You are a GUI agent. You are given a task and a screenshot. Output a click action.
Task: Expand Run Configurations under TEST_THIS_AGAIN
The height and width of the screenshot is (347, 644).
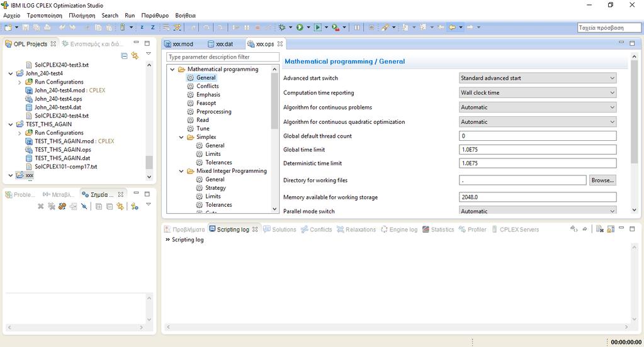click(20, 133)
